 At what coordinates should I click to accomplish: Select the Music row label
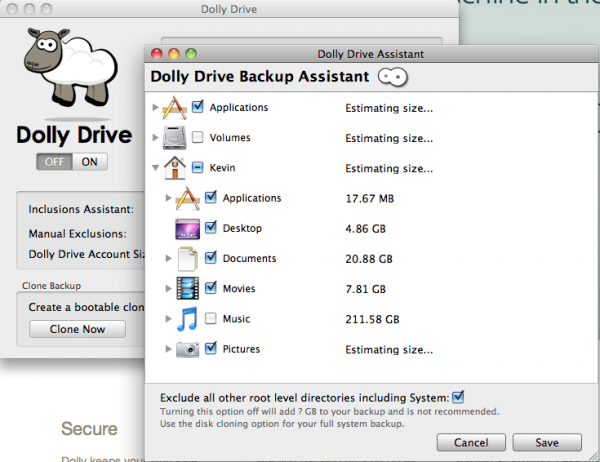tap(236, 319)
